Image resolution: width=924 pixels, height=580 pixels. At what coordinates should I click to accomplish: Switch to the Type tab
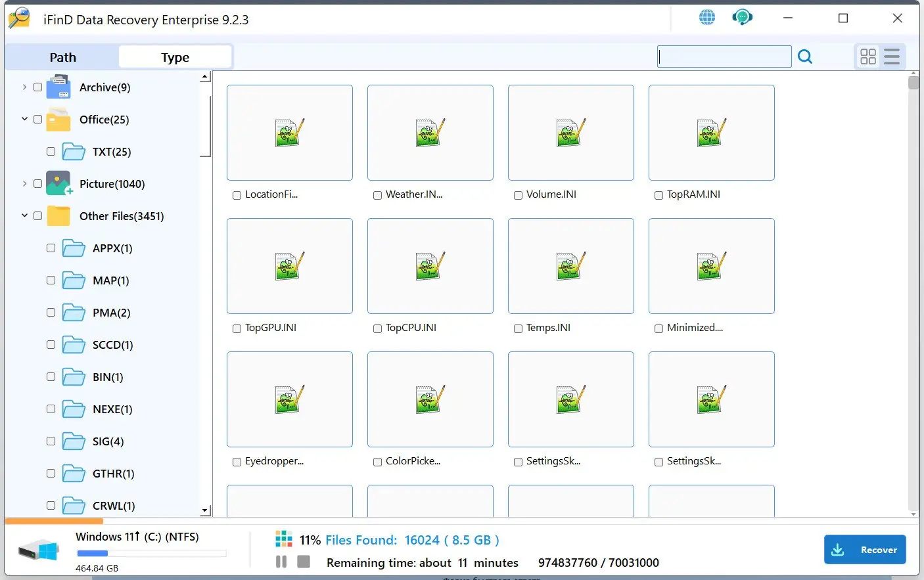point(175,56)
